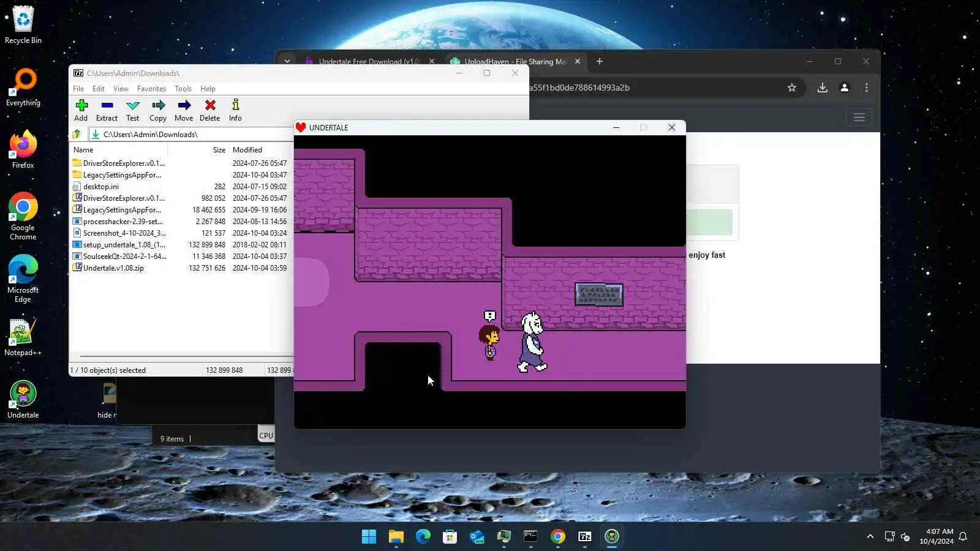
Task: Open the View menu in 7-Zip
Action: (x=121, y=89)
